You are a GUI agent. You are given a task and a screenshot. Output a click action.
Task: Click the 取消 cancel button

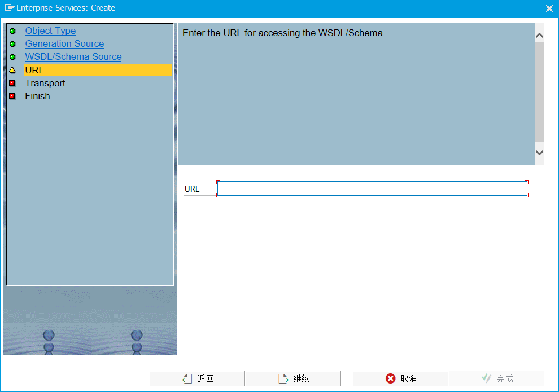(400, 378)
